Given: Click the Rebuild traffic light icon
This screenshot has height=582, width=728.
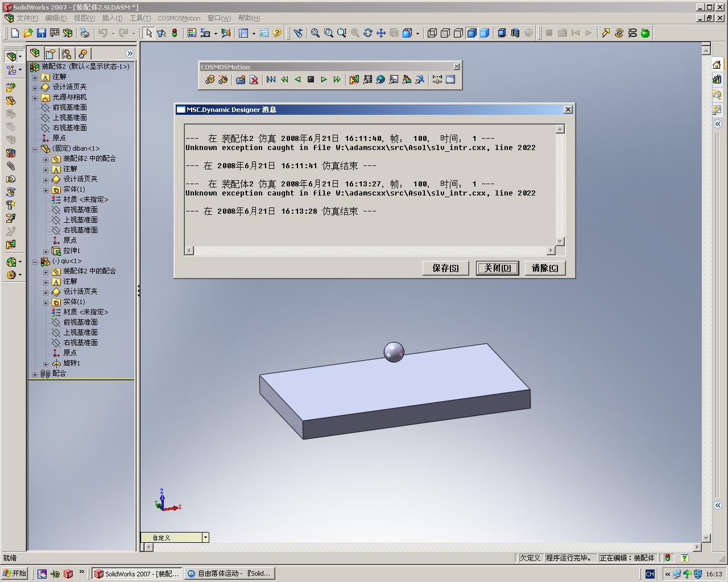Looking at the screenshot, I should [174, 33].
